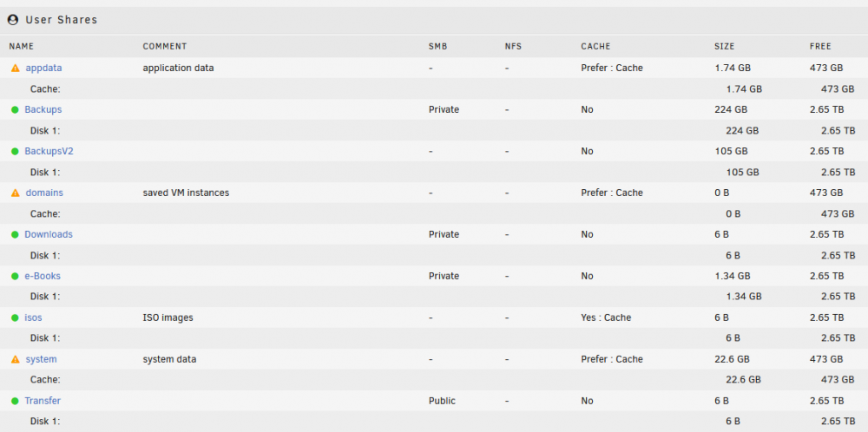This screenshot has height=432, width=868.
Task: Open the BackupsV2 share
Action: tap(49, 151)
